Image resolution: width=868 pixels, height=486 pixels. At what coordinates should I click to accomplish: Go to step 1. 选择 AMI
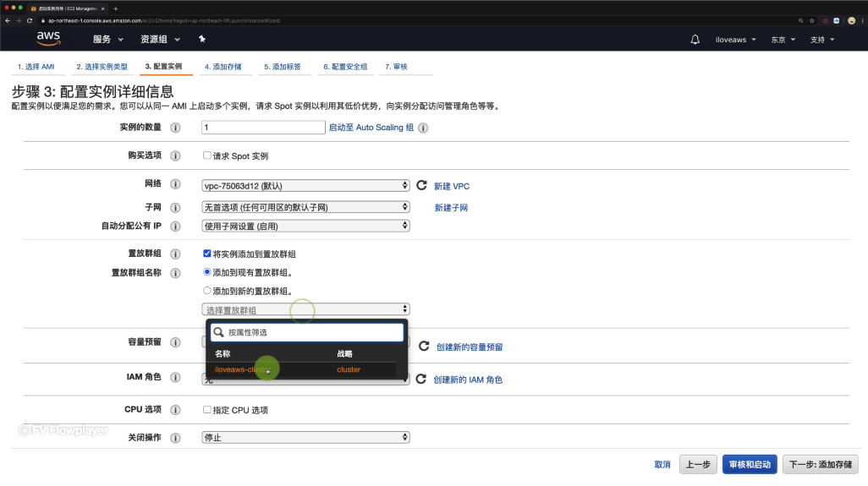pos(36,67)
